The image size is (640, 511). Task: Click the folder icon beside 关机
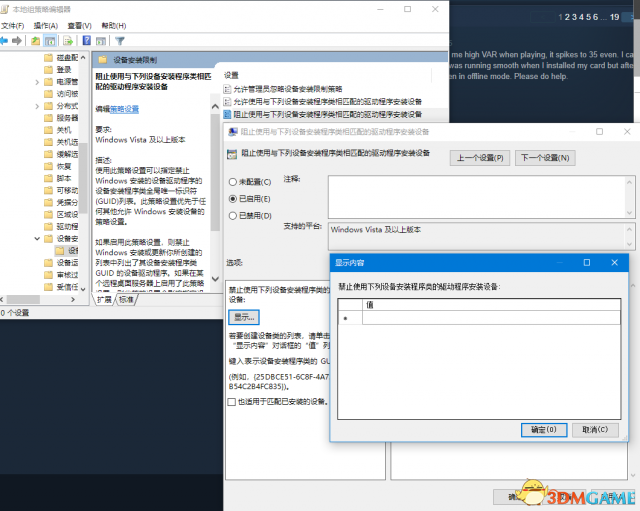tap(49, 130)
